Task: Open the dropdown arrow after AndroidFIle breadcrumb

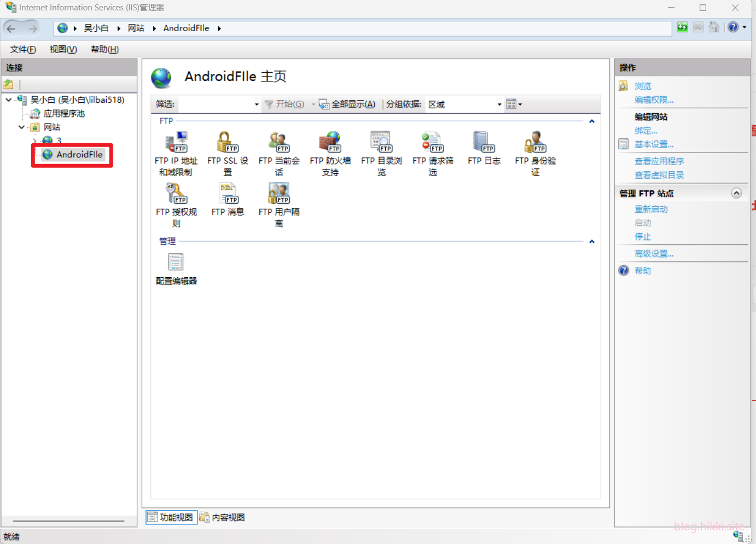Action: (x=219, y=28)
